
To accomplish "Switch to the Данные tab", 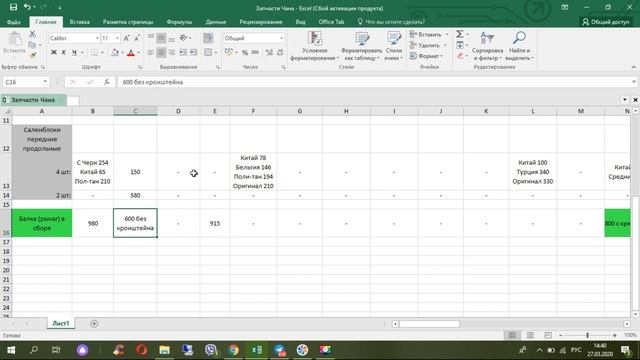I will coord(216,22).
